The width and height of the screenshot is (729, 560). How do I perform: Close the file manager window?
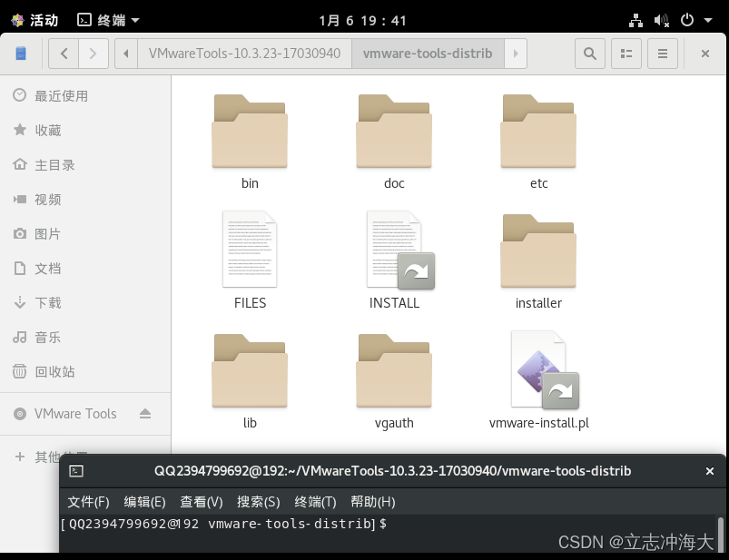[704, 54]
